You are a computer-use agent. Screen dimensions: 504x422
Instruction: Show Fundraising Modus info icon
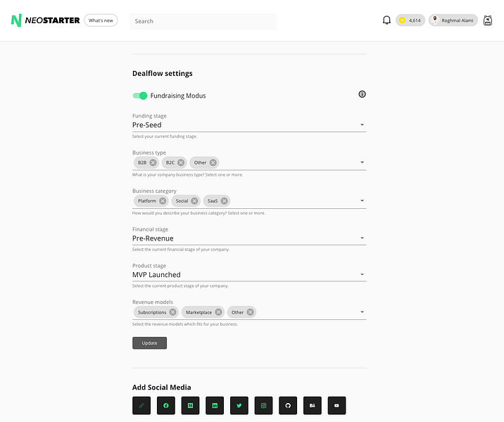pos(363,94)
